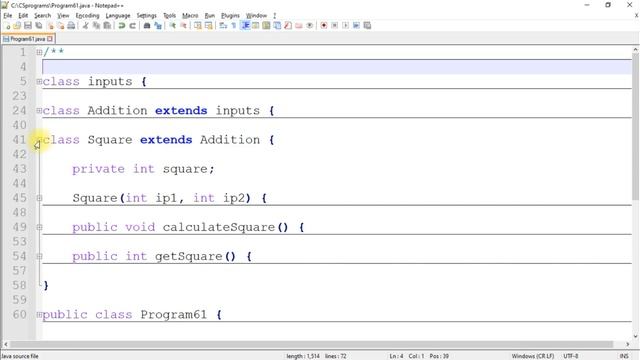The height and width of the screenshot is (360, 640).
Task: Click the 'Windows (CR LF)' status entry
Action: 533,356
